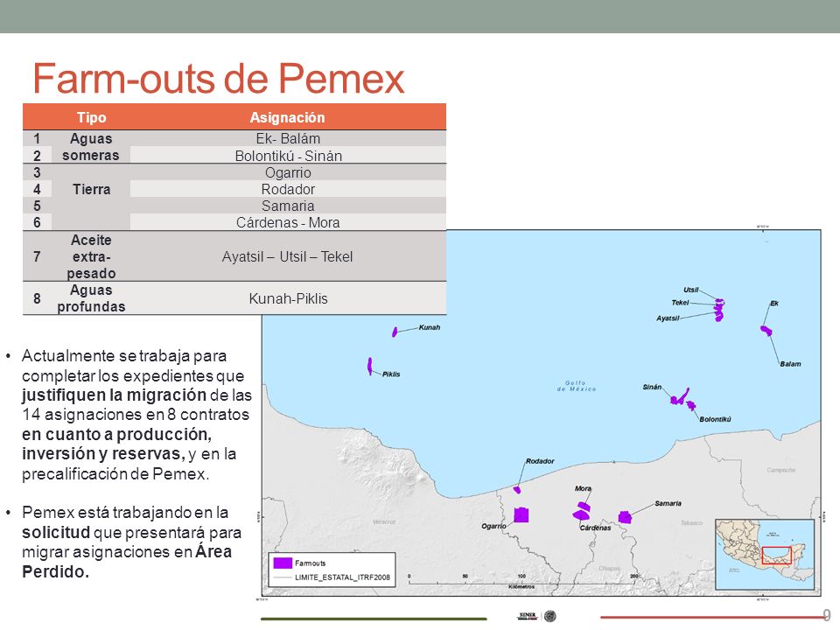840x630 pixels.
Task: Select the bold text Área Perdido
Action: click(x=127, y=562)
